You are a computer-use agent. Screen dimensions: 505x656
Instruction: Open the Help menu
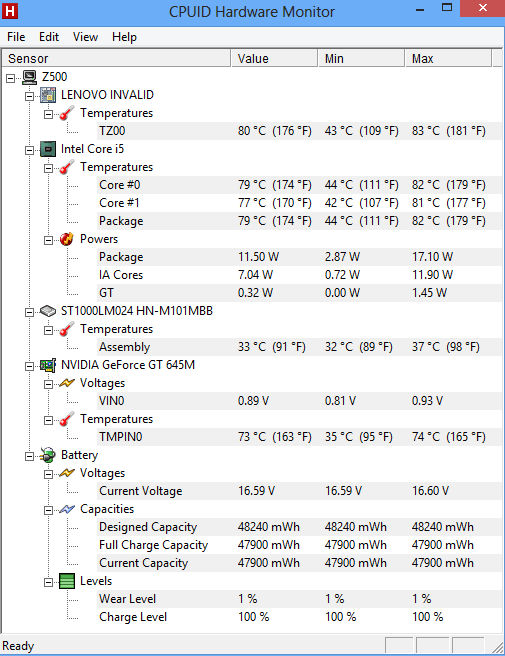[124, 37]
